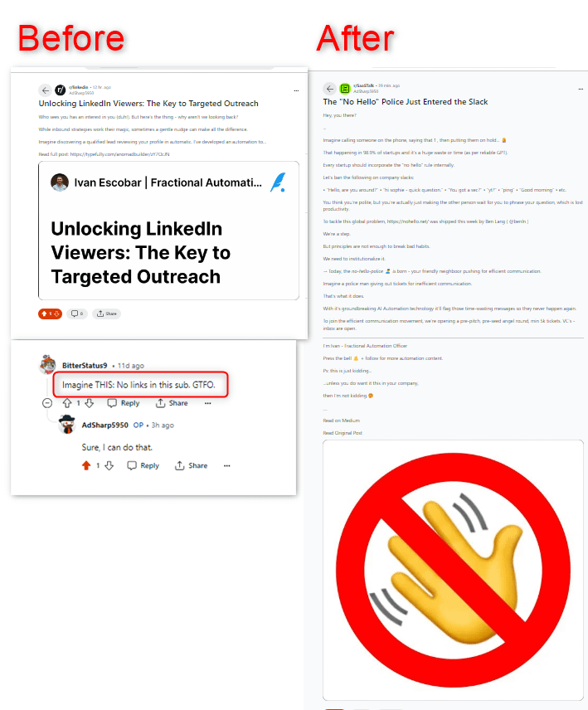Viewport: 588px width, 710px height.
Task: Share the LinkedIn Viewers post
Action: (107, 314)
